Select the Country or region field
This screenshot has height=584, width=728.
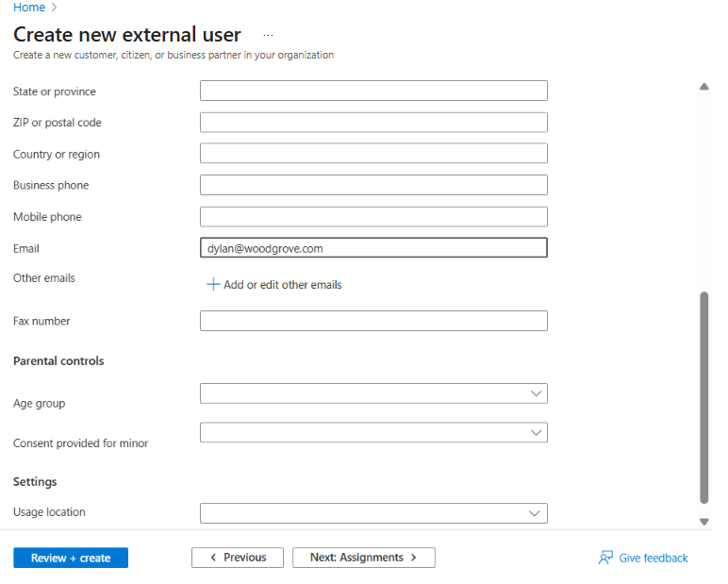[x=373, y=154]
